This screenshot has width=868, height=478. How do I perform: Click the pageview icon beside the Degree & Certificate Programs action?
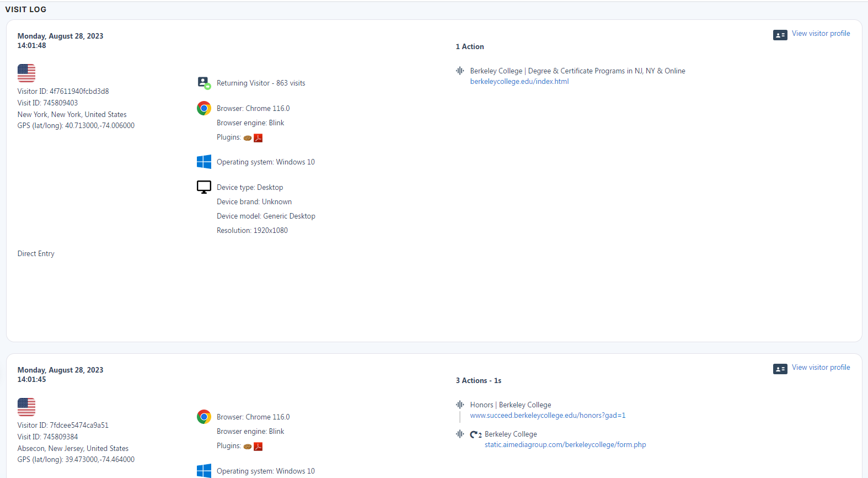pyautogui.click(x=460, y=71)
